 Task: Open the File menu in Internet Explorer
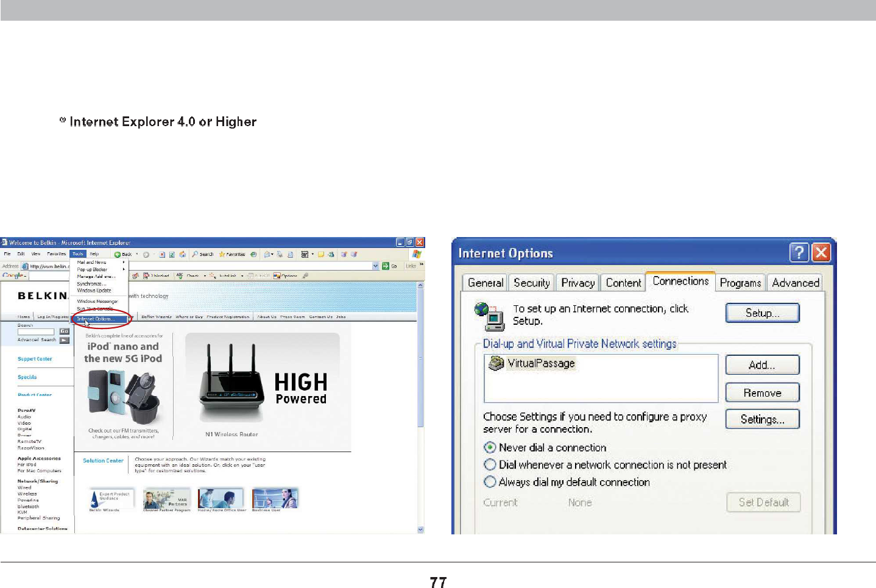pyautogui.click(x=7, y=254)
